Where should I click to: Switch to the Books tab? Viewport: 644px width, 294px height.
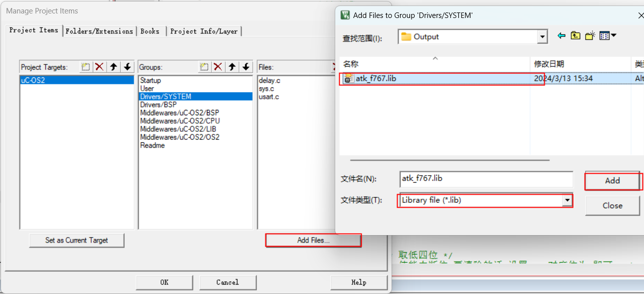tap(150, 31)
